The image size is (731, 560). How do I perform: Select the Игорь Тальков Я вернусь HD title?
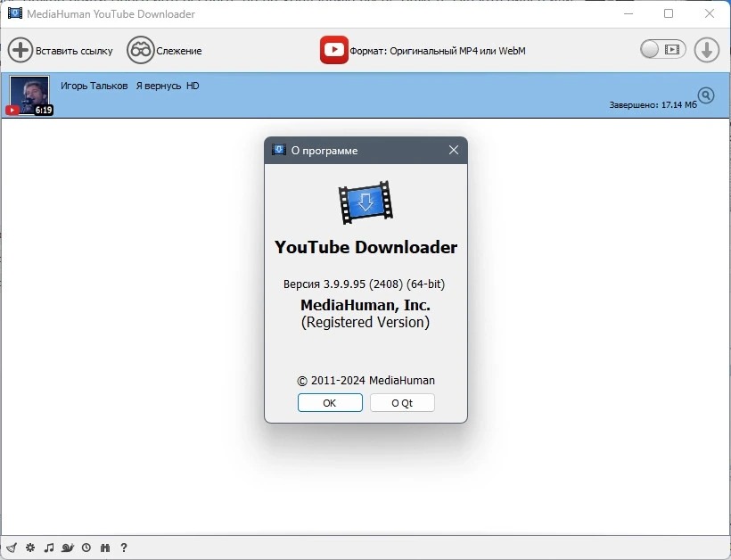click(x=129, y=86)
